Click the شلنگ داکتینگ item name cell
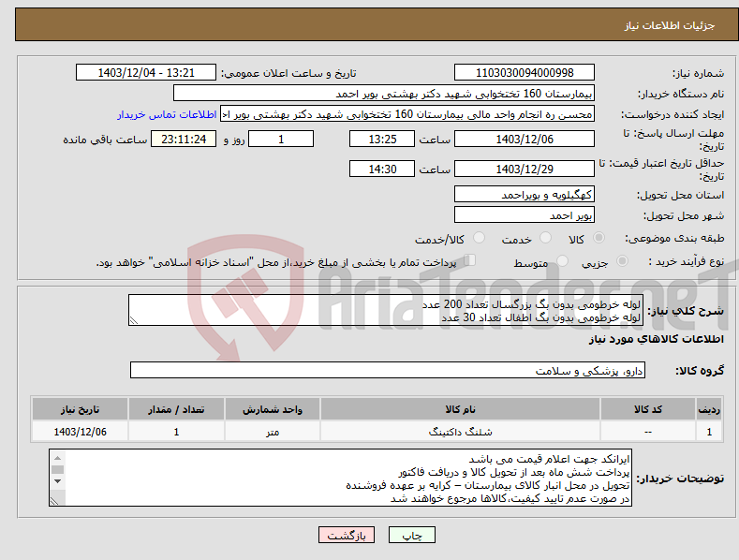 (460, 432)
